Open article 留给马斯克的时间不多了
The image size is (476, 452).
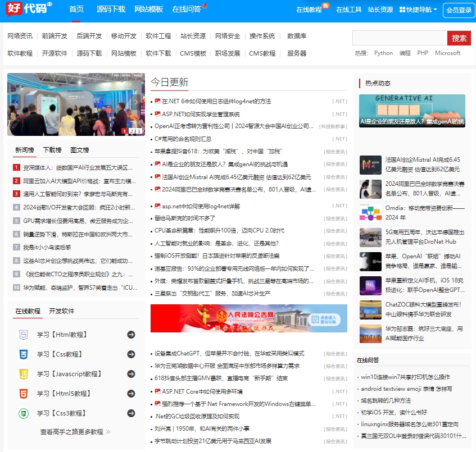pyautogui.click(x=184, y=218)
